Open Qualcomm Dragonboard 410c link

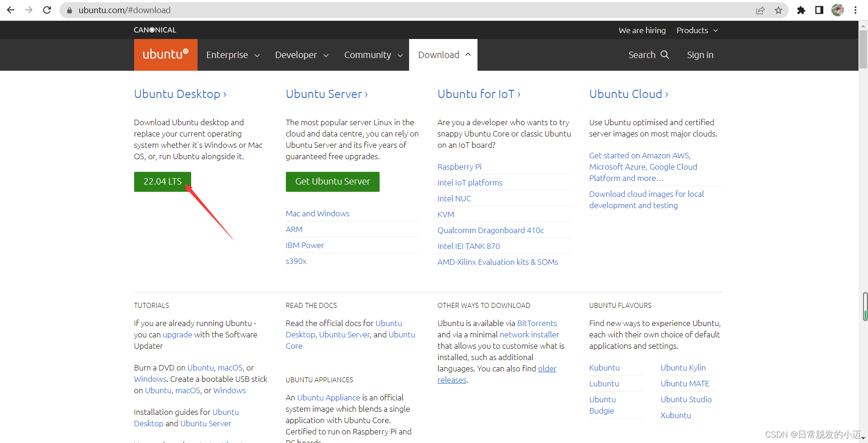pos(491,230)
